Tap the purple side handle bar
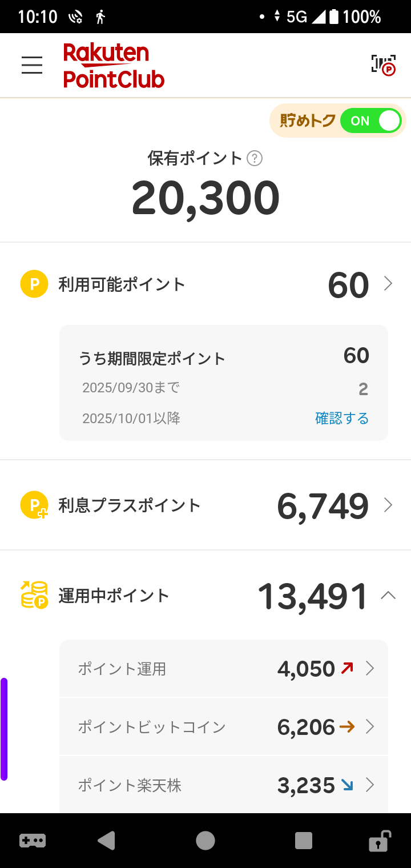The height and width of the screenshot is (868, 411). coord(5,729)
